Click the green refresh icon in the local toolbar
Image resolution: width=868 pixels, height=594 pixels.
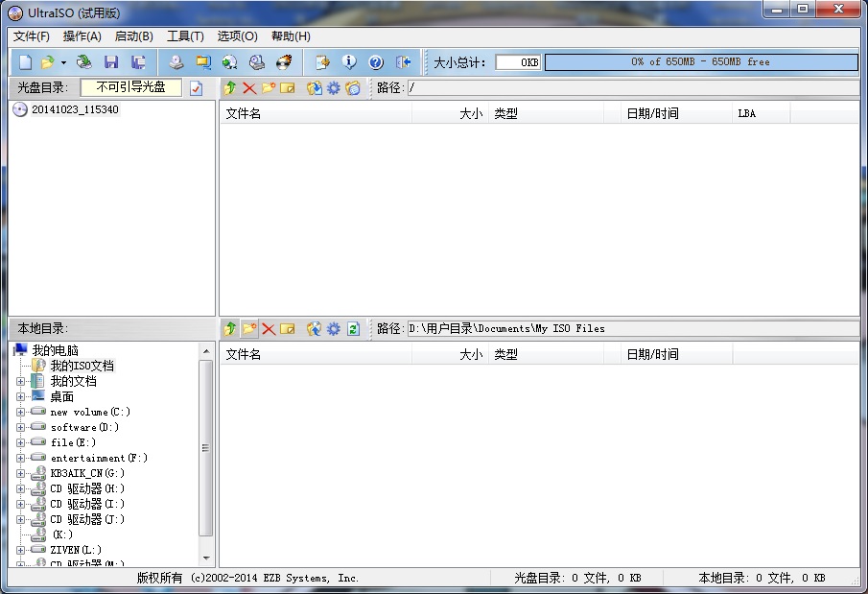coord(353,328)
